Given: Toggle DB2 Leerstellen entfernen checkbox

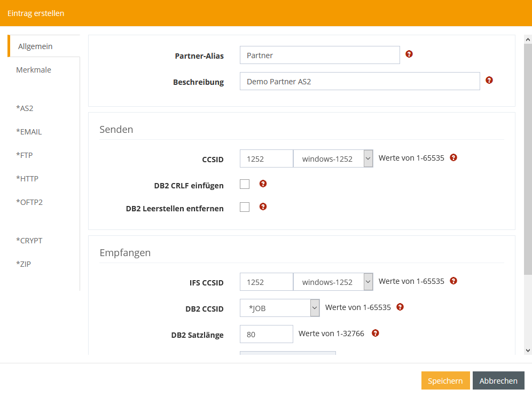Looking at the screenshot, I should (x=245, y=207).
